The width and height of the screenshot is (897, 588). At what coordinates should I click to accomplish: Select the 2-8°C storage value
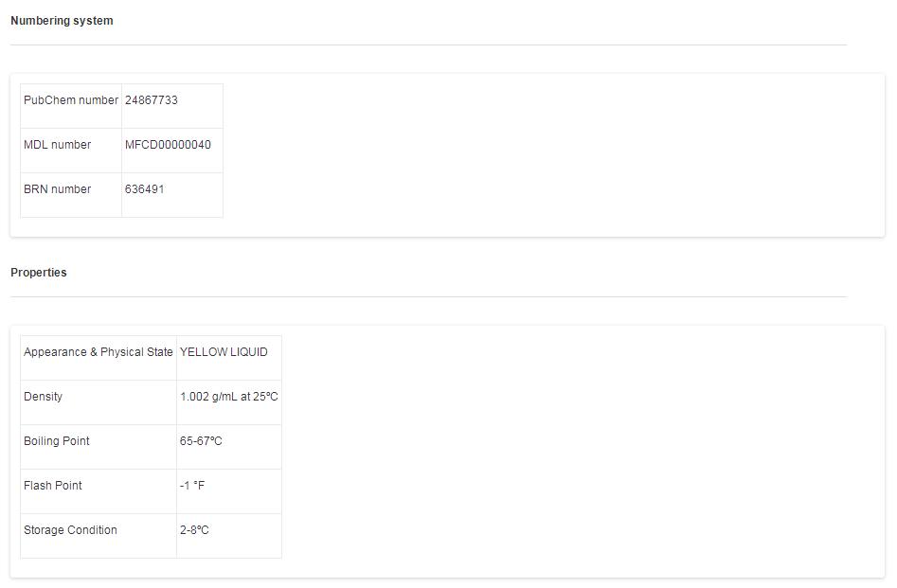(194, 530)
